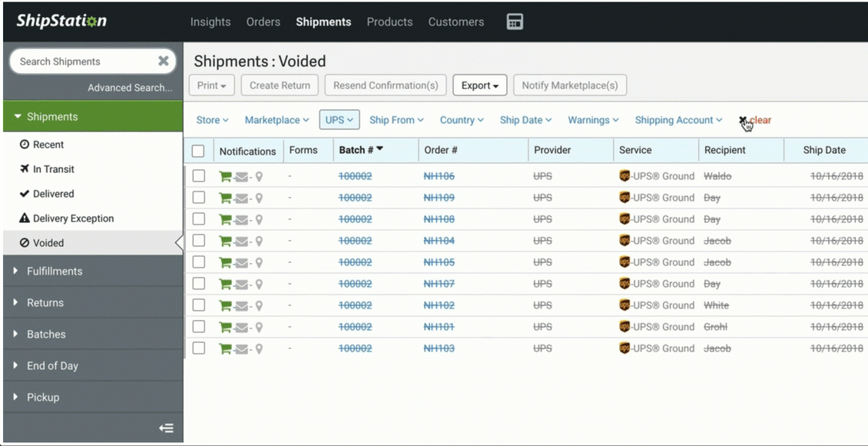
Task: Select the Delivery Exception warning icon
Action: click(24, 218)
